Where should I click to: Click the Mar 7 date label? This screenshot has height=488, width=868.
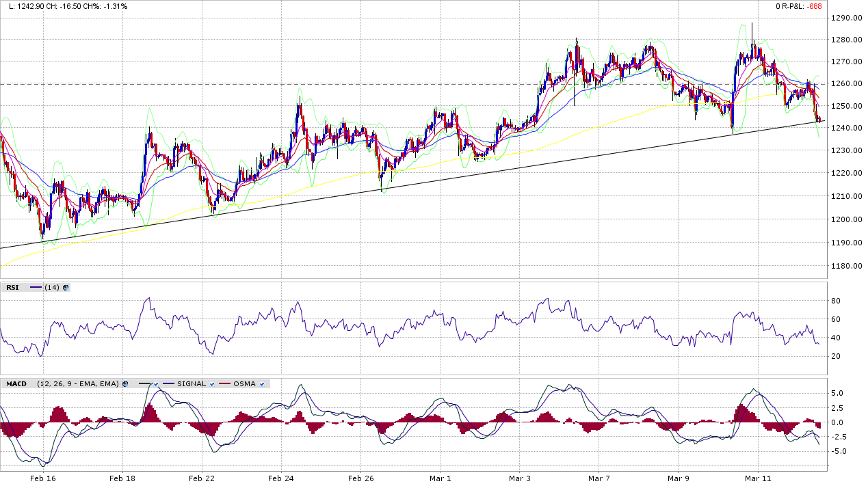point(599,479)
